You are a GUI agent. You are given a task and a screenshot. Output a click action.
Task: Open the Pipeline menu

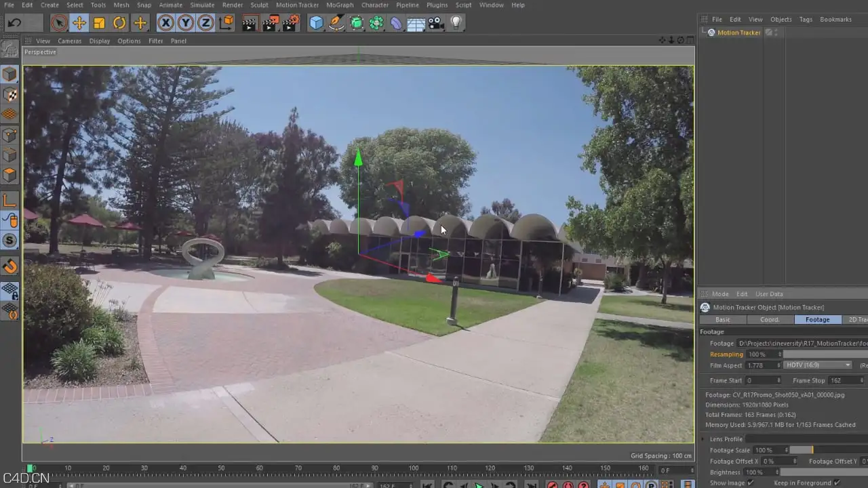click(x=408, y=5)
